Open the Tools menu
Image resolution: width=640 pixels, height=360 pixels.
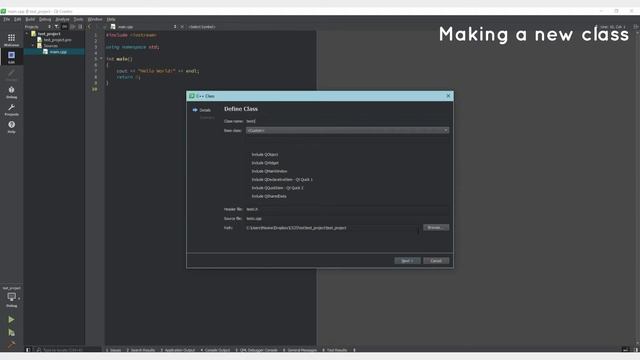[x=78, y=19]
